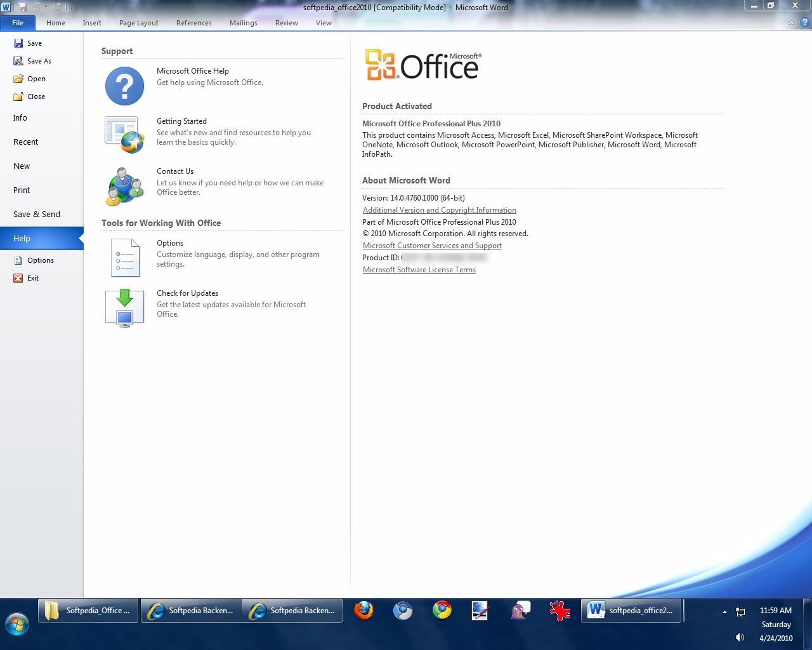Show hidden tray icons arrow
812x650 pixels.
724,612
